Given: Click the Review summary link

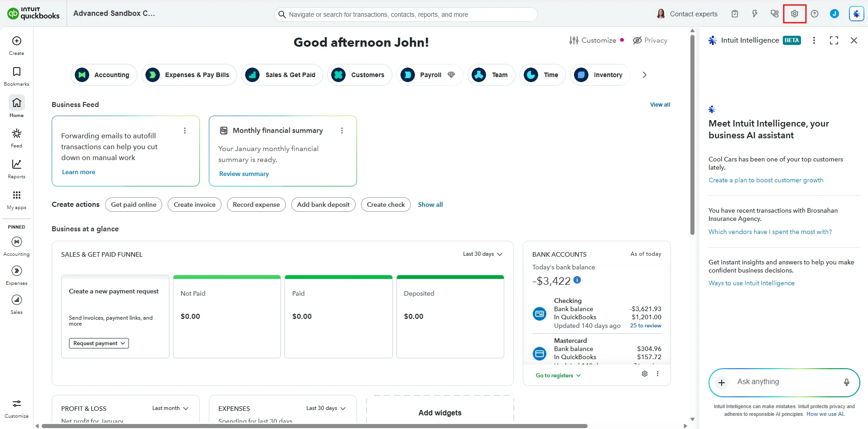Looking at the screenshot, I should [244, 174].
